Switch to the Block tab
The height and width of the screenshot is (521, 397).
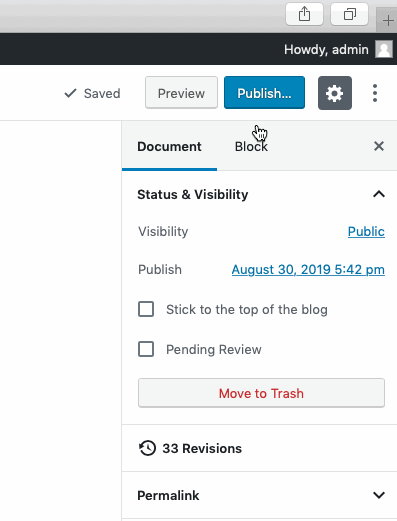pos(251,147)
